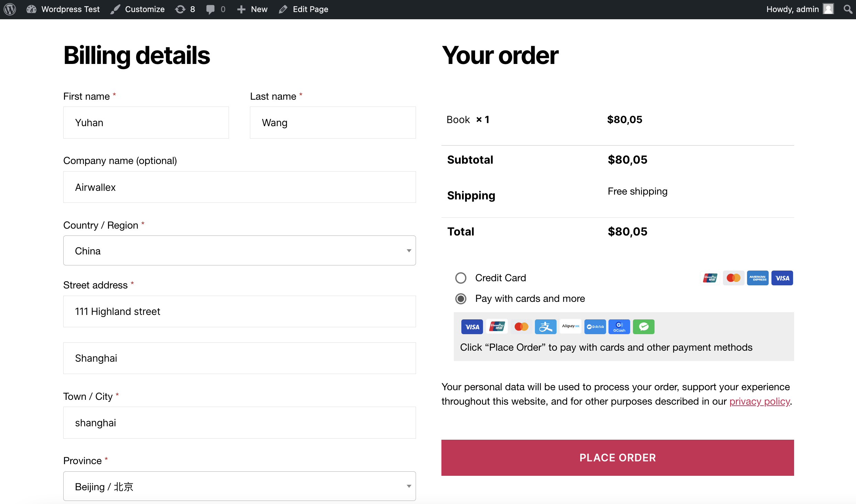Click the search icon in admin bar
Image resolution: width=856 pixels, height=504 pixels.
pyautogui.click(x=848, y=9)
